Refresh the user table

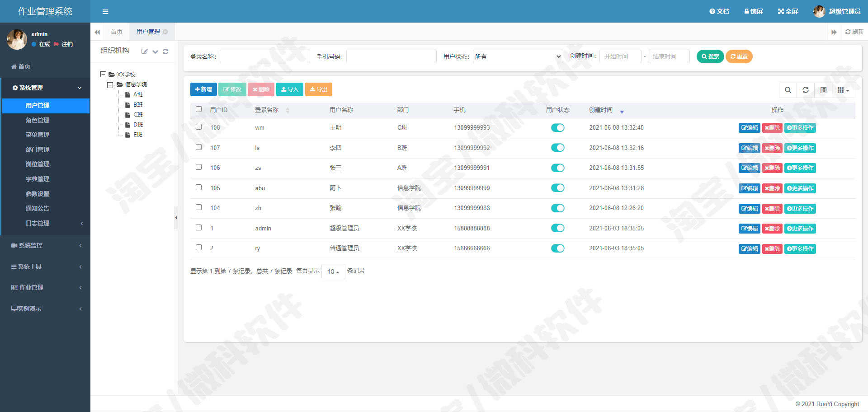point(806,90)
